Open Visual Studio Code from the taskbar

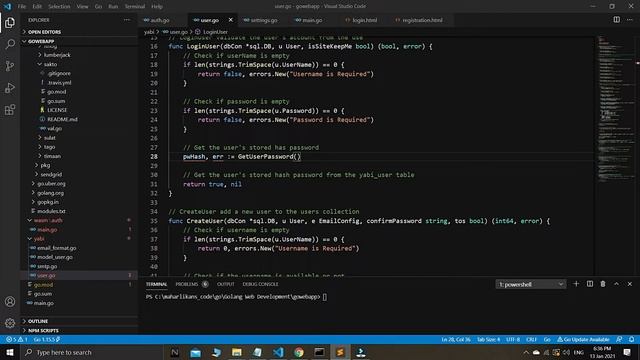[x=278, y=352]
